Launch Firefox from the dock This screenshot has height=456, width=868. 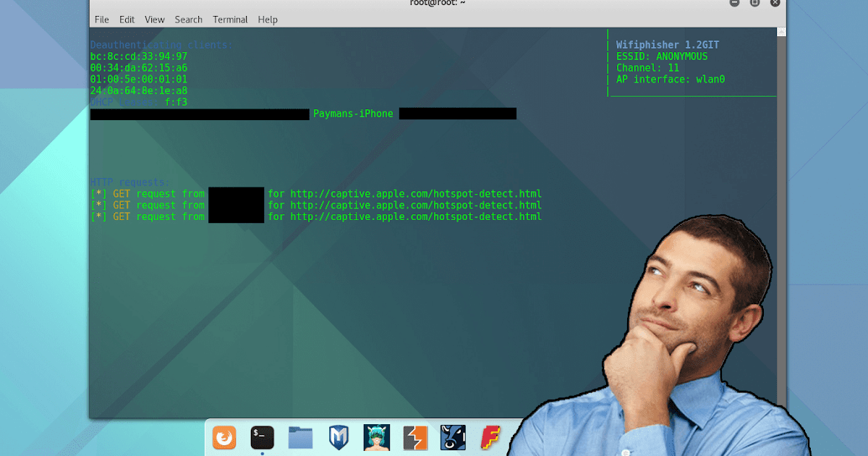[x=224, y=437]
